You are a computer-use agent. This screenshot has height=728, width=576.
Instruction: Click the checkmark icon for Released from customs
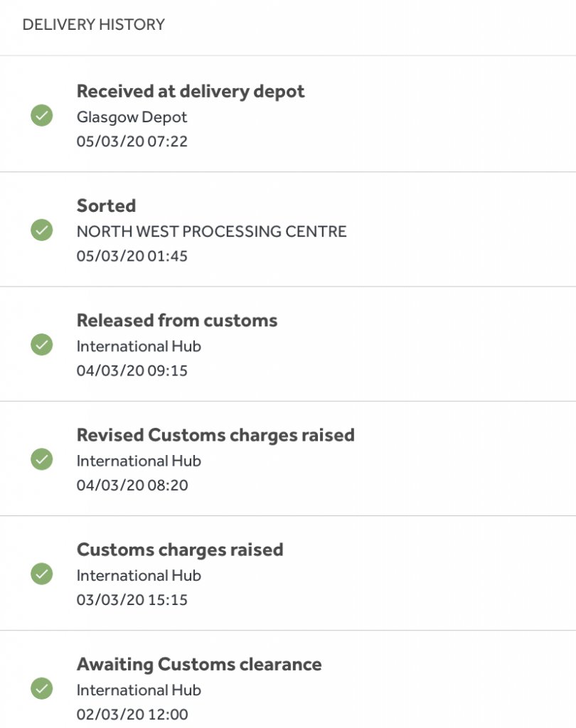(x=42, y=345)
